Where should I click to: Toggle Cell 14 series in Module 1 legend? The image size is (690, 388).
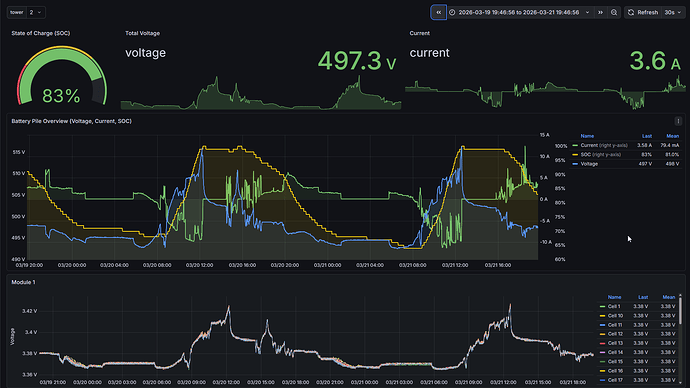tap(615, 352)
